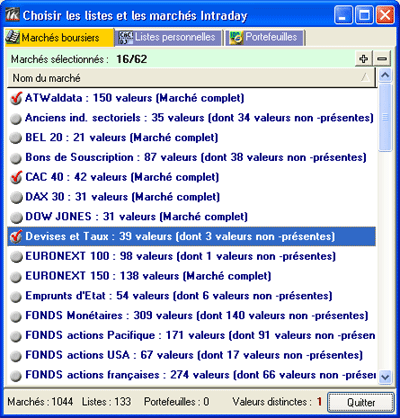Select row text 'Emprunts d'Etat : 54 valeurs'

point(97,296)
